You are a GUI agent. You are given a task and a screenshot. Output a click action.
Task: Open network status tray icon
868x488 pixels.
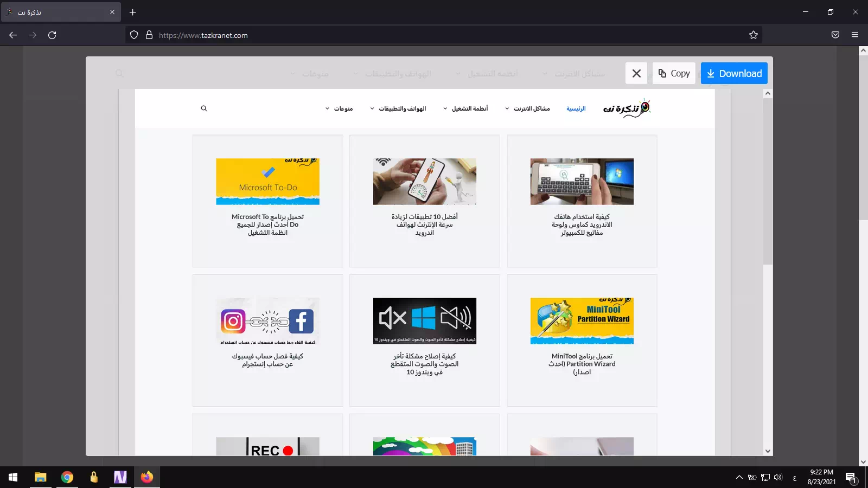click(x=765, y=477)
